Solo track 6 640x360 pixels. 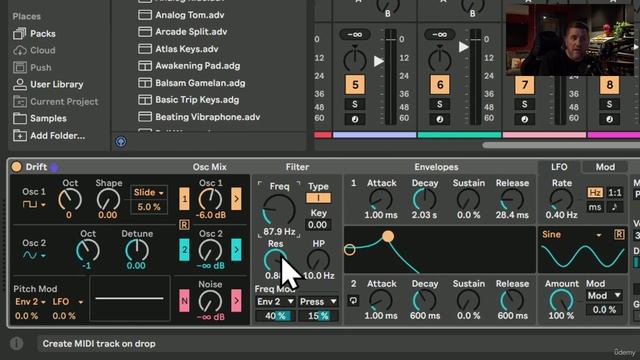click(x=440, y=104)
